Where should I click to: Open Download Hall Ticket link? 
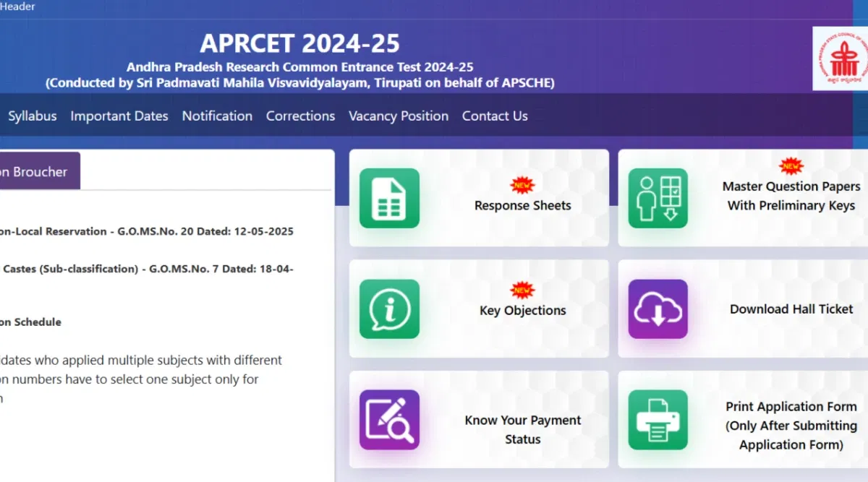point(791,309)
